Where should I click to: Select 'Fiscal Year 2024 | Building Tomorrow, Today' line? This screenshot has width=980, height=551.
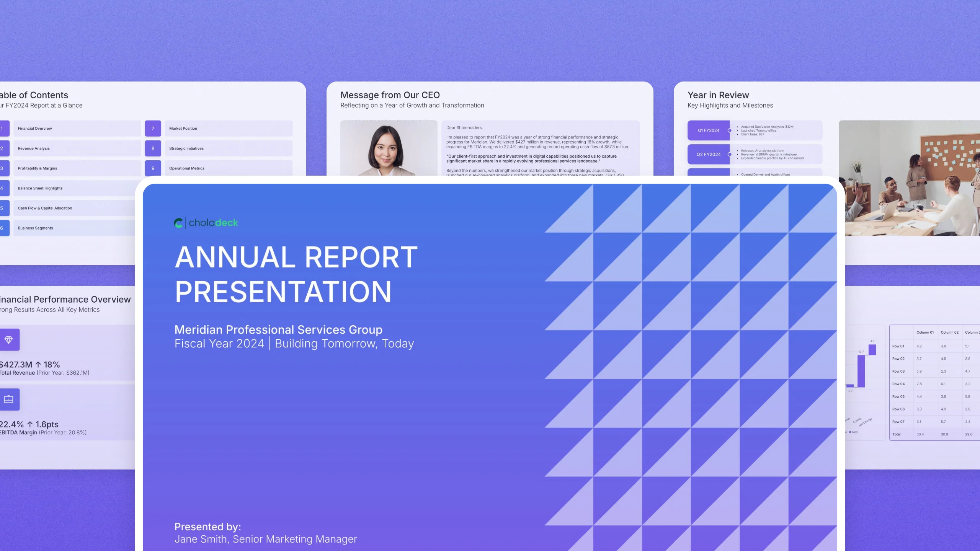294,344
